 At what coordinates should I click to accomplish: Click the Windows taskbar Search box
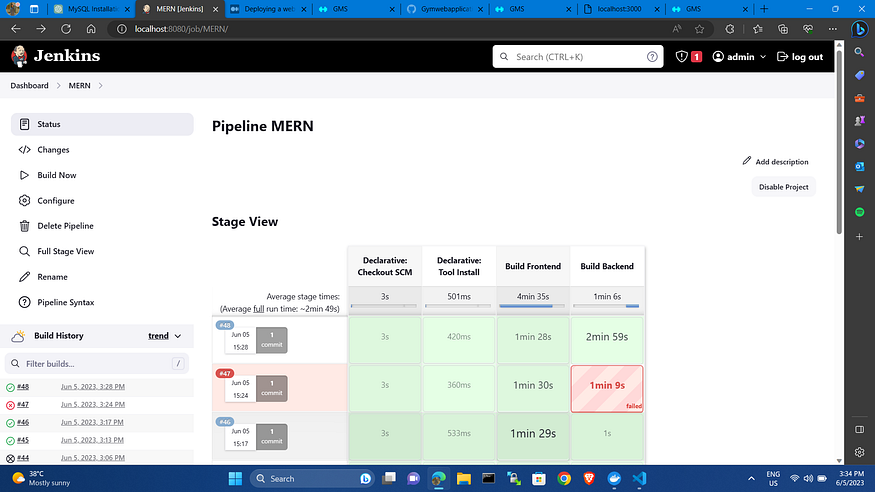312,478
